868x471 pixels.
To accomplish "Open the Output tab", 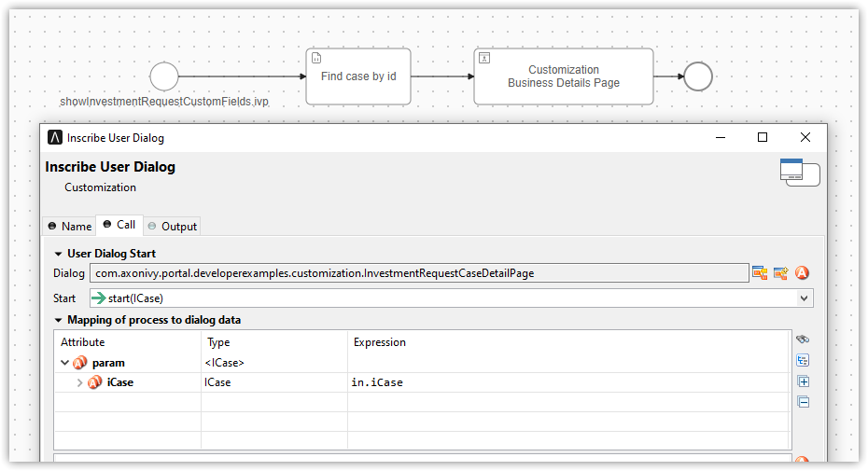I will (172, 227).
